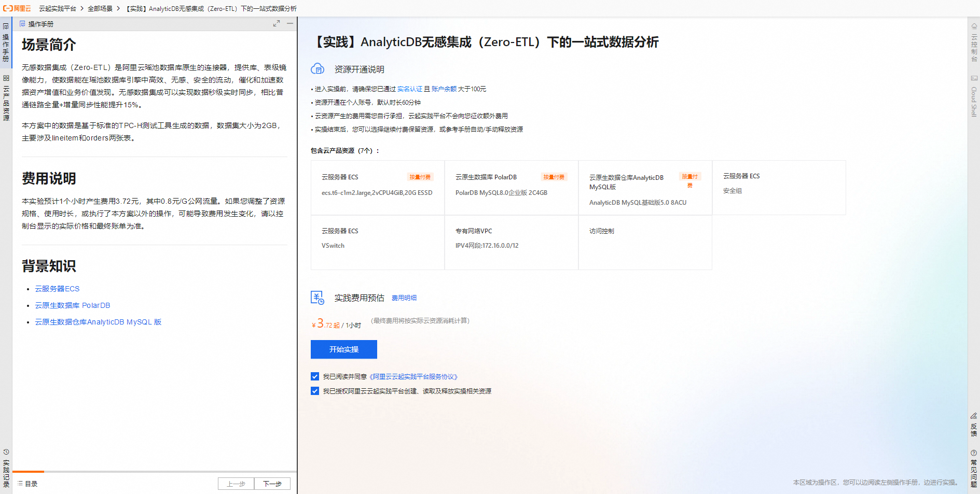
Task: Click the ecs.t6-c1m2.large specification text
Action: 377,193
